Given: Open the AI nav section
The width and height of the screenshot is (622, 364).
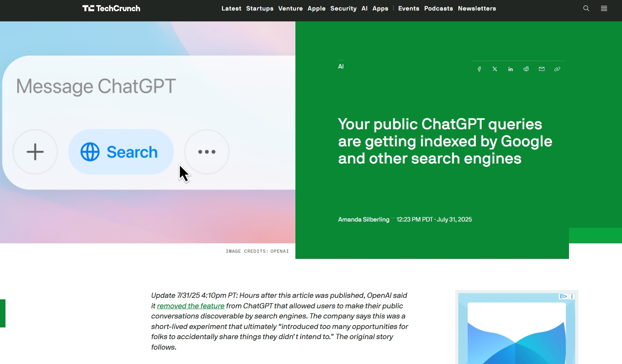Looking at the screenshot, I should (364, 9).
